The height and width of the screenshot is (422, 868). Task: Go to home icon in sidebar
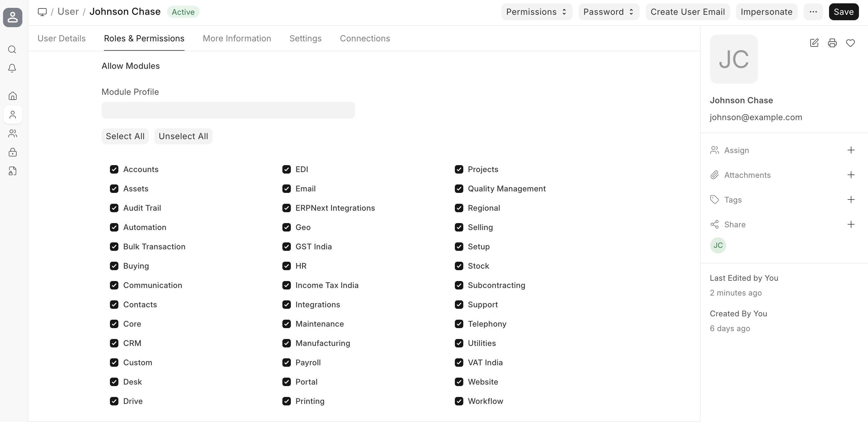[12, 96]
